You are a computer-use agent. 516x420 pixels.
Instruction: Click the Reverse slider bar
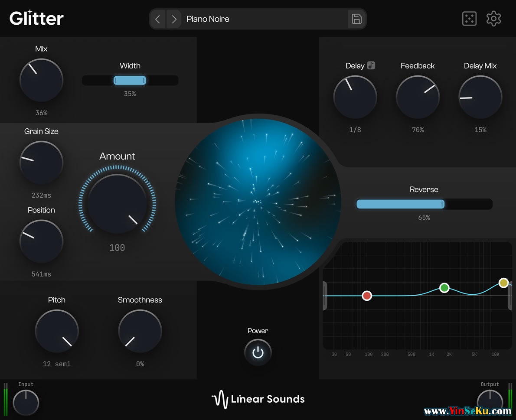(x=424, y=204)
